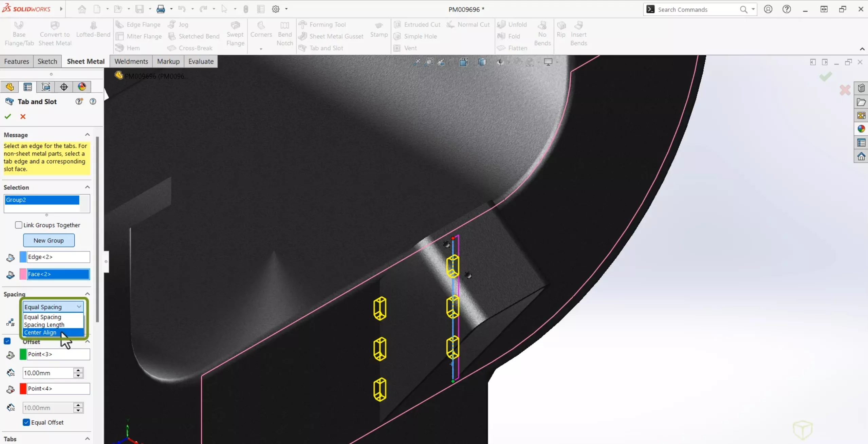Click the green checkmark to confirm

(8, 116)
